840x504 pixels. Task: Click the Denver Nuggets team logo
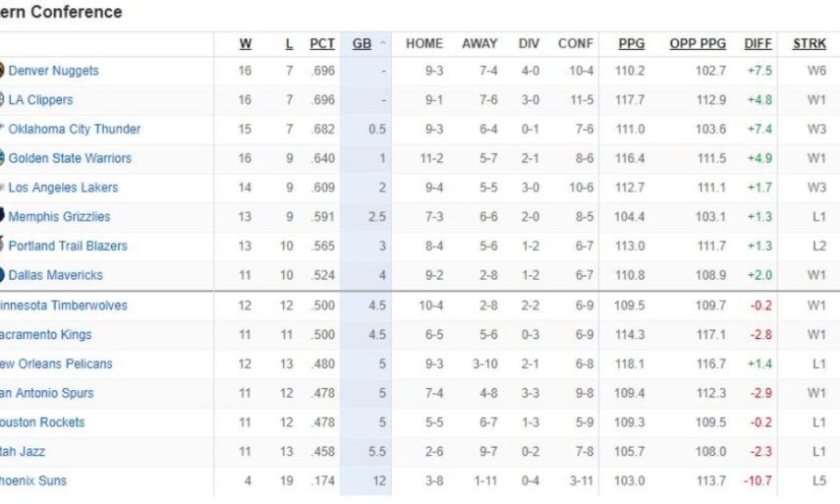tap(2, 71)
